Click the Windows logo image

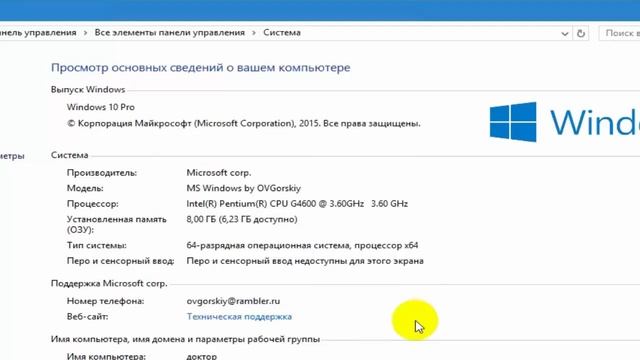pyautogui.click(x=513, y=122)
